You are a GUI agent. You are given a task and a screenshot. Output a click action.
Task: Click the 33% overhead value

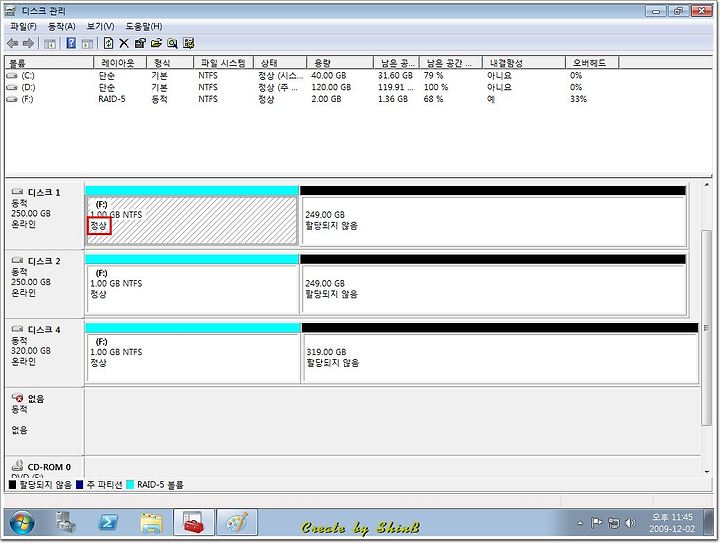578,99
